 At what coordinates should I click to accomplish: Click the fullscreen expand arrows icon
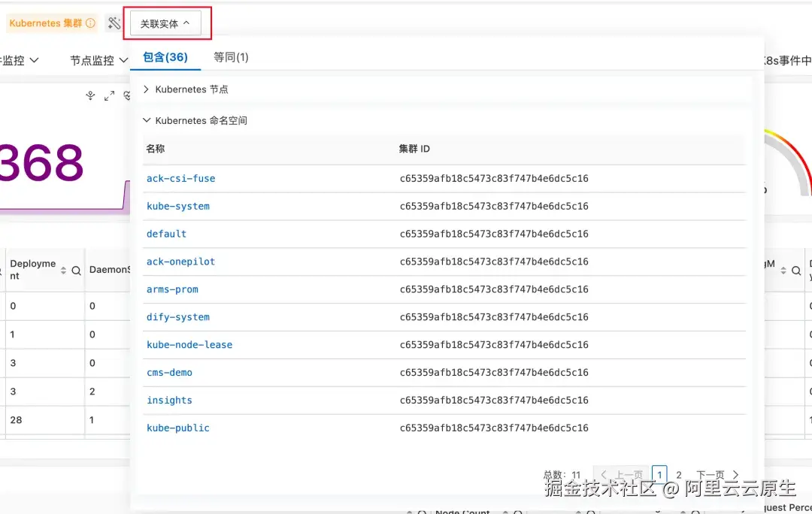109,95
